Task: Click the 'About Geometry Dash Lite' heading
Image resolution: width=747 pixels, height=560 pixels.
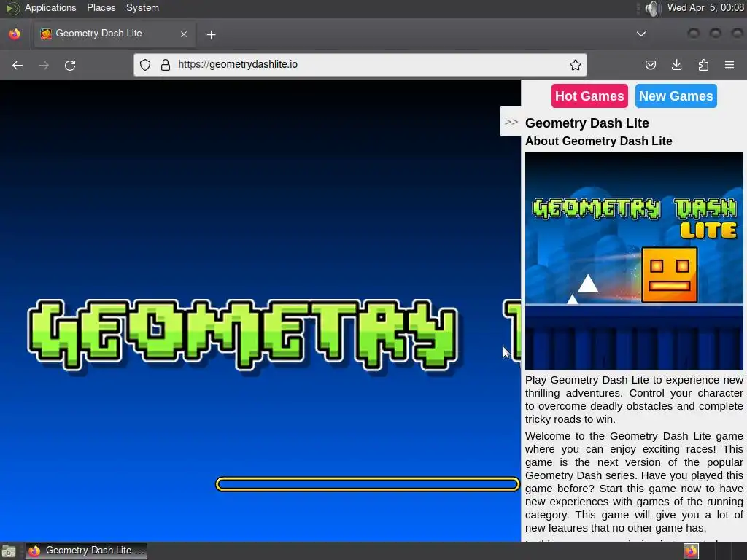Action: coord(598,141)
